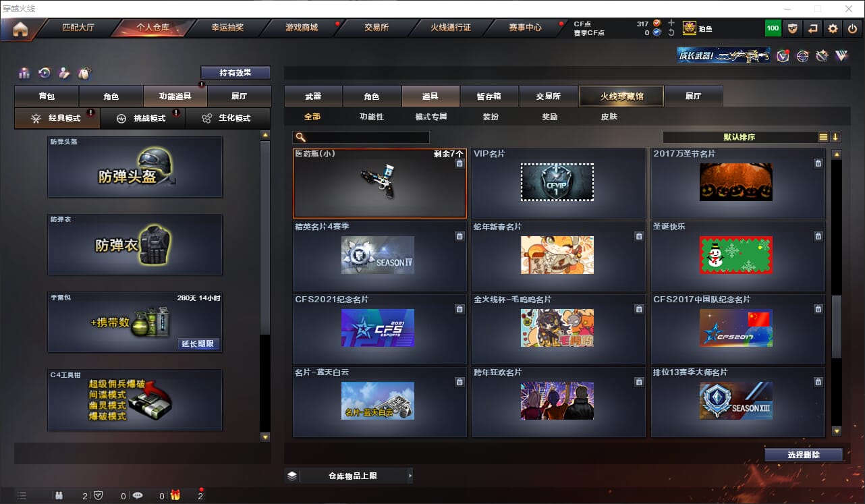Open the 火线珍藏馆 tab

(x=621, y=96)
